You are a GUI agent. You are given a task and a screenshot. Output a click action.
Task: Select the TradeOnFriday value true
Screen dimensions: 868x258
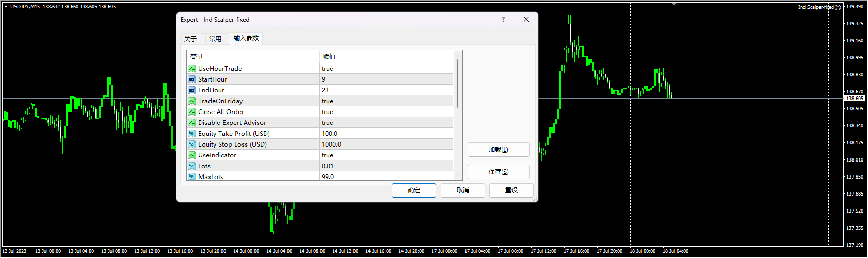(x=327, y=101)
